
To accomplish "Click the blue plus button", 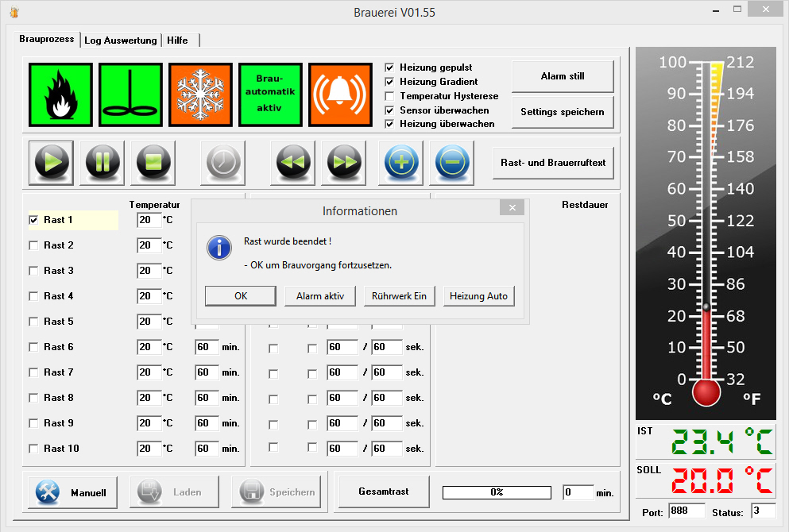I will [400, 163].
